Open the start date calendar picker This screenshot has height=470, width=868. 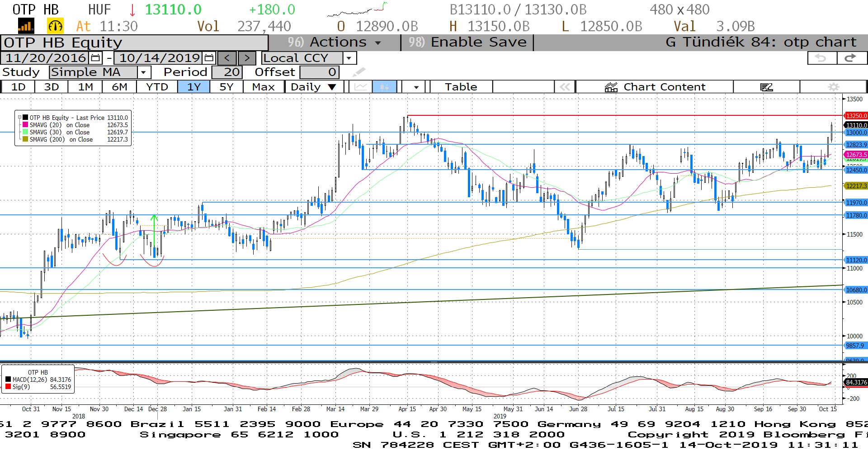point(95,58)
